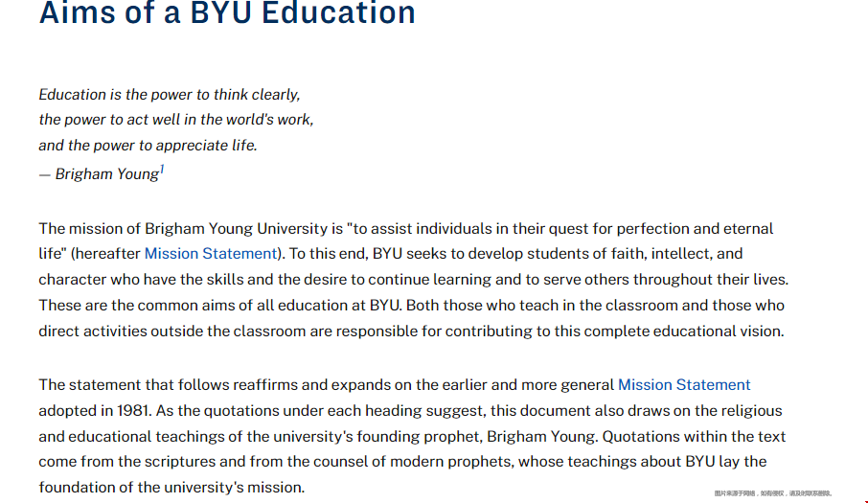Click the small watermark text in the bottom corner

click(773, 493)
